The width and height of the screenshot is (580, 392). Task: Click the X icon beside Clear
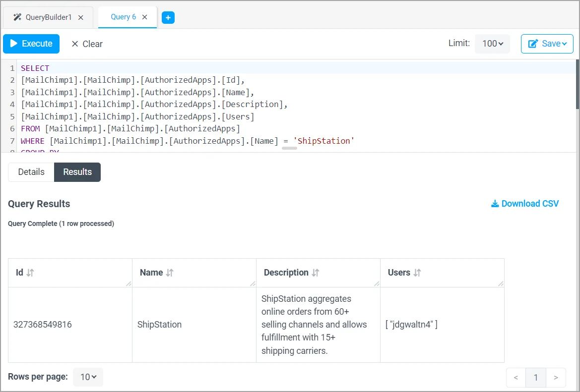[x=75, y=44]
